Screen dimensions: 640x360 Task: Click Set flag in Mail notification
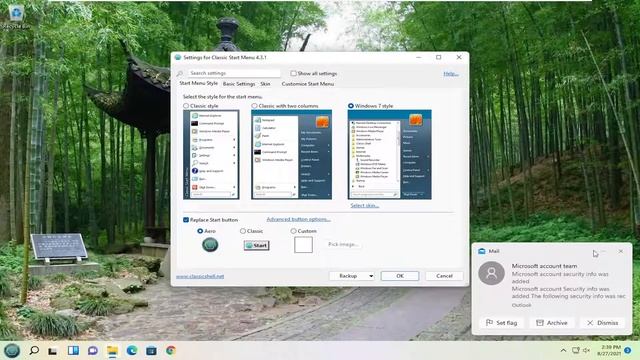pos(502,322)
